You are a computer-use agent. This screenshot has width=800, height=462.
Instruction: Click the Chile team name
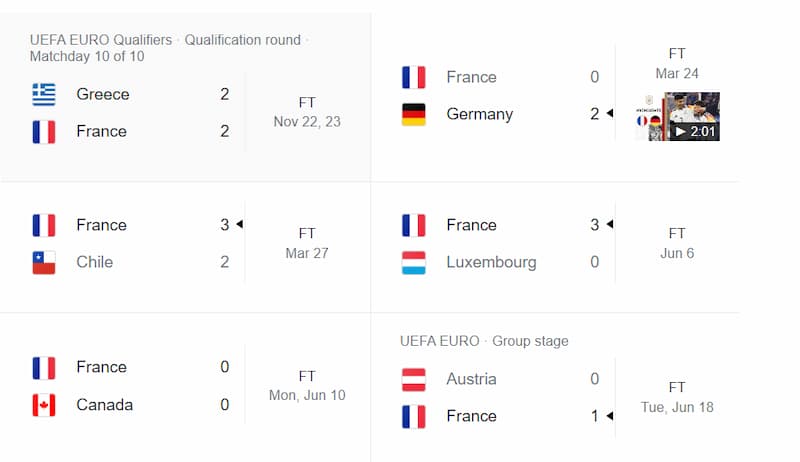tap(95, 262)
